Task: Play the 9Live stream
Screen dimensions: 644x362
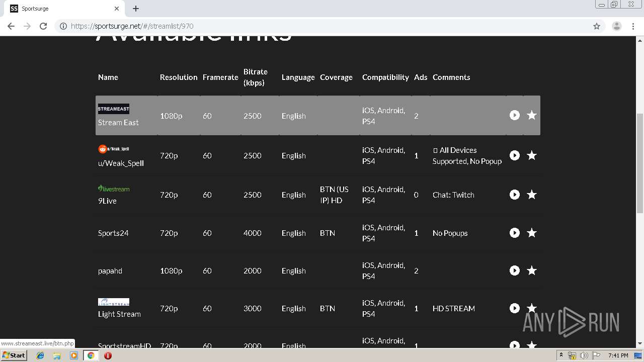Action: (514, 195)
